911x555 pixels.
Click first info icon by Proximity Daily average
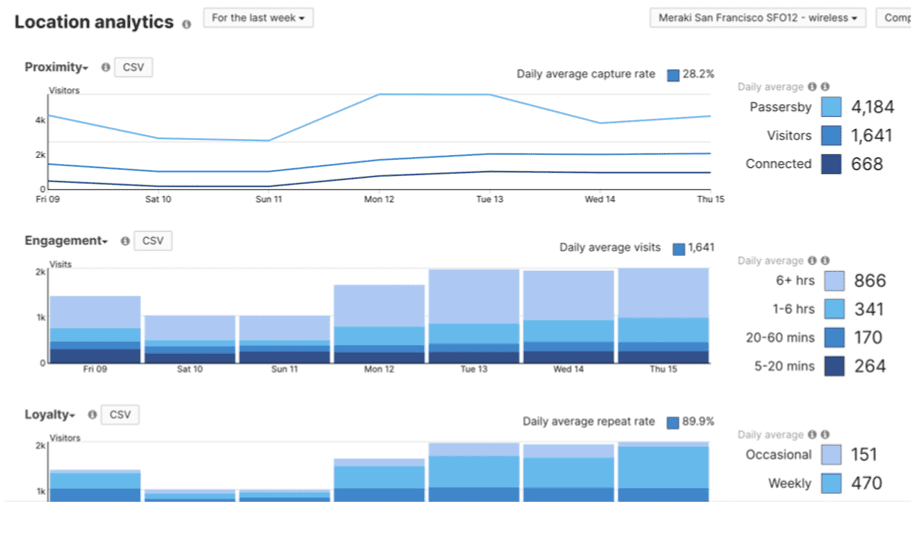point(812,87)
